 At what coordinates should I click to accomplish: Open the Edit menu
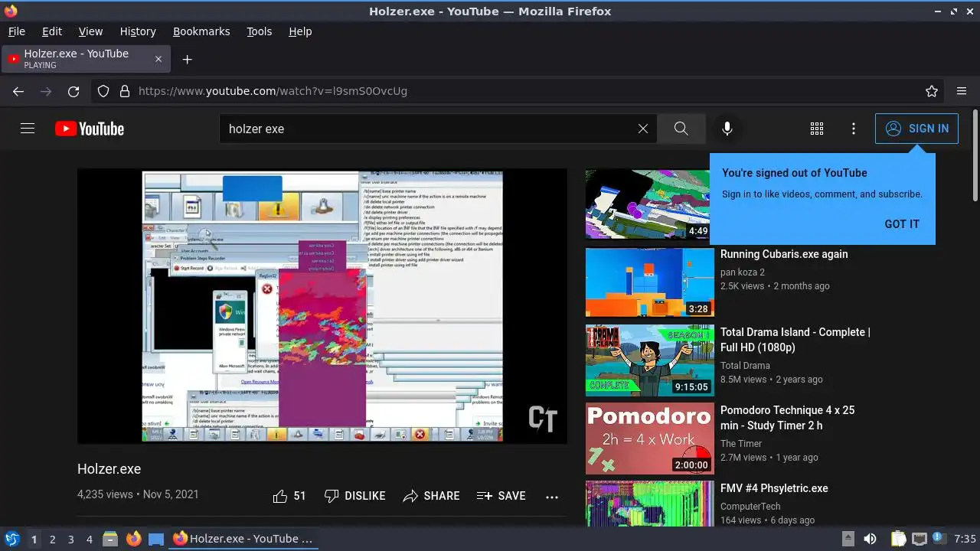52,31
